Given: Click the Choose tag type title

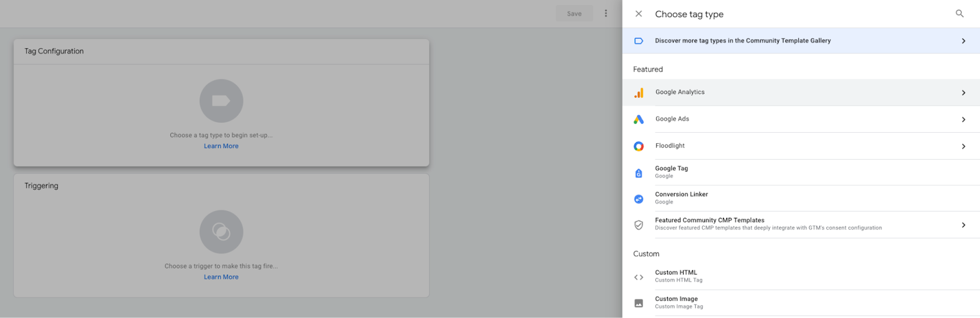Looking at the screenshot, I should [x=689, y=14].
